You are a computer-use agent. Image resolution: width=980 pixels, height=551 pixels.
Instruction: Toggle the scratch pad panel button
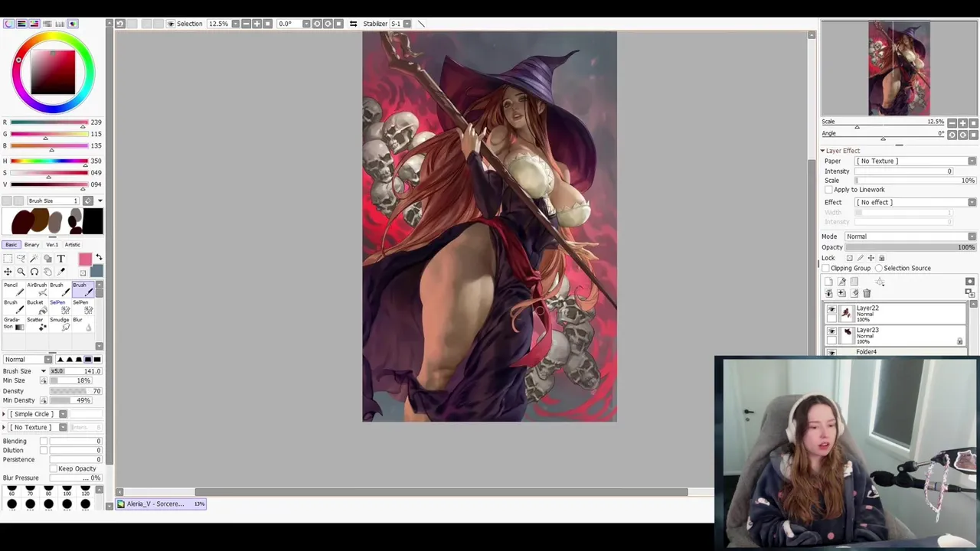[x=72, y=24]
